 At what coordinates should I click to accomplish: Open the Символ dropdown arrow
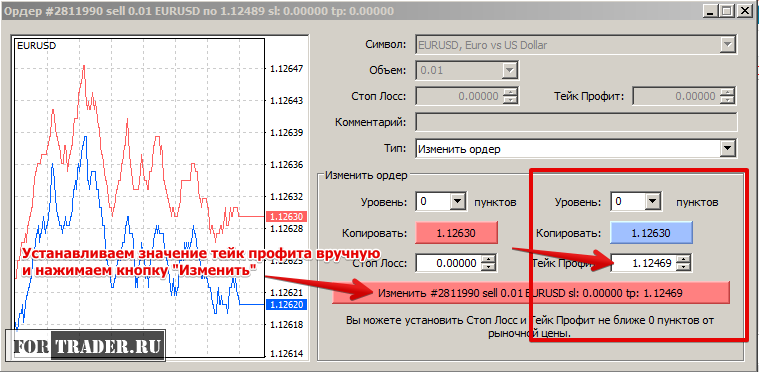(727, 45)
